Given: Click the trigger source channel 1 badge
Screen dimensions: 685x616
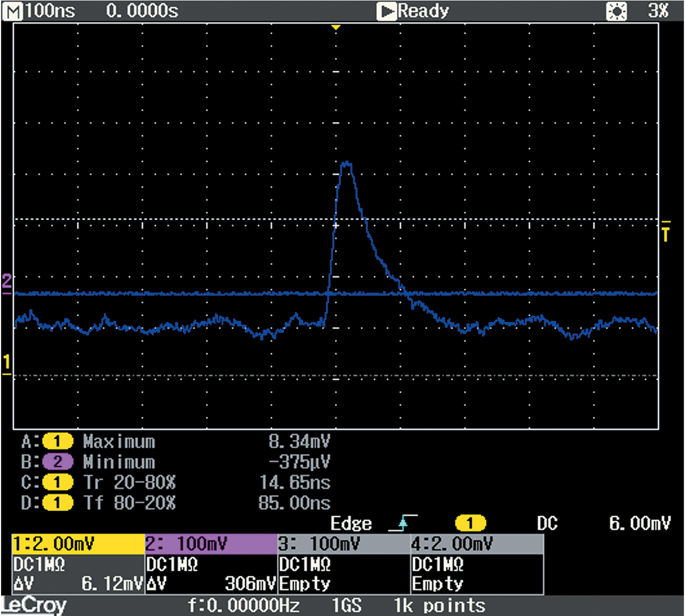Looking at the screenshot, I should pyautogui.click(x=470, y=523).
